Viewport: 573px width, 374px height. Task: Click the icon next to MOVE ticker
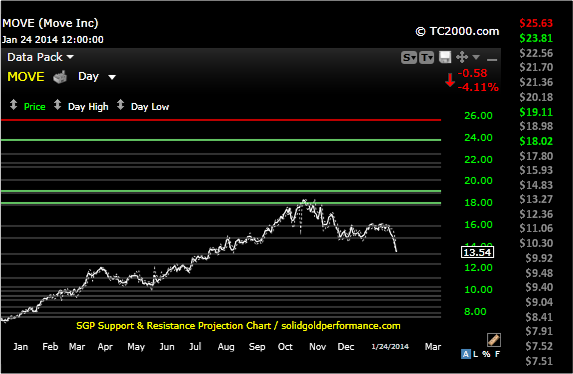[x=60, y=77]
